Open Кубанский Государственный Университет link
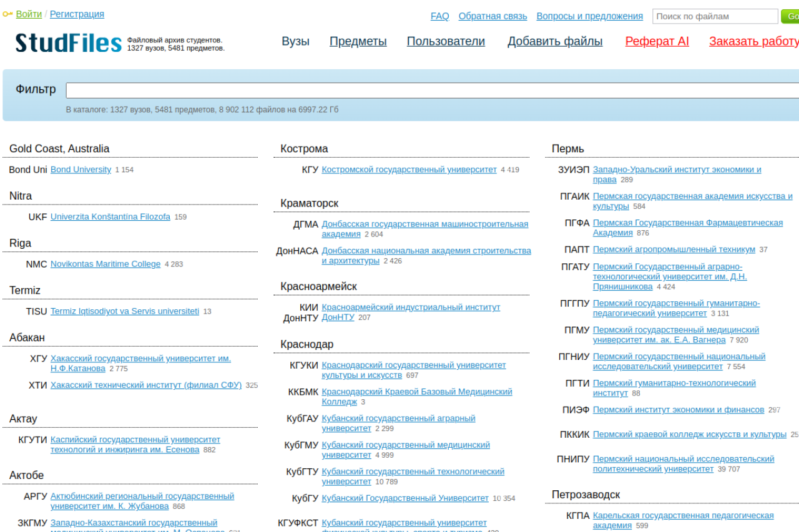799x532 pixels. click(x=406, y=498)
